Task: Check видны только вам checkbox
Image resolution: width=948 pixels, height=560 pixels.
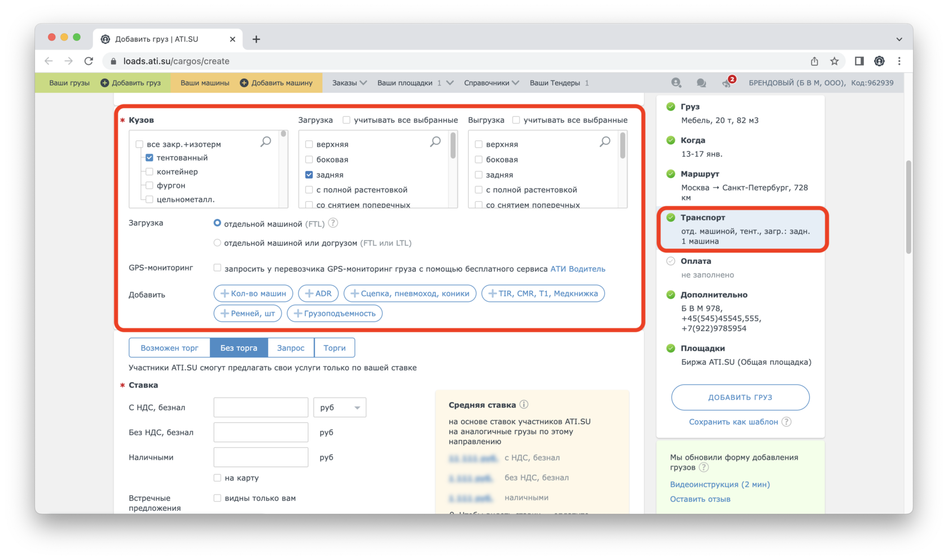Action: (217, 498)
